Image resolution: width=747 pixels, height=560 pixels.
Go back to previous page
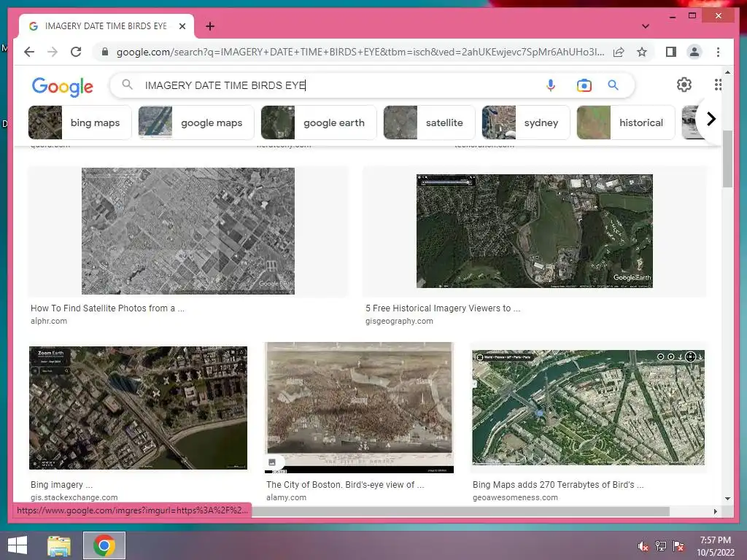click(29, 52)
